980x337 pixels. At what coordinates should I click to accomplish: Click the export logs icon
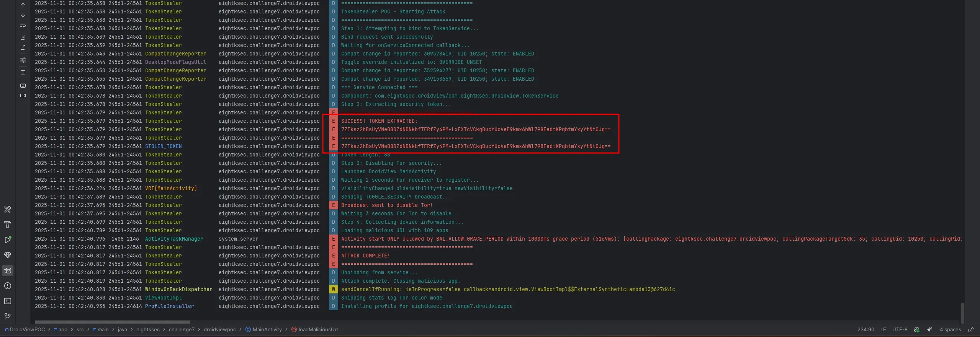(x=23, y=47)
